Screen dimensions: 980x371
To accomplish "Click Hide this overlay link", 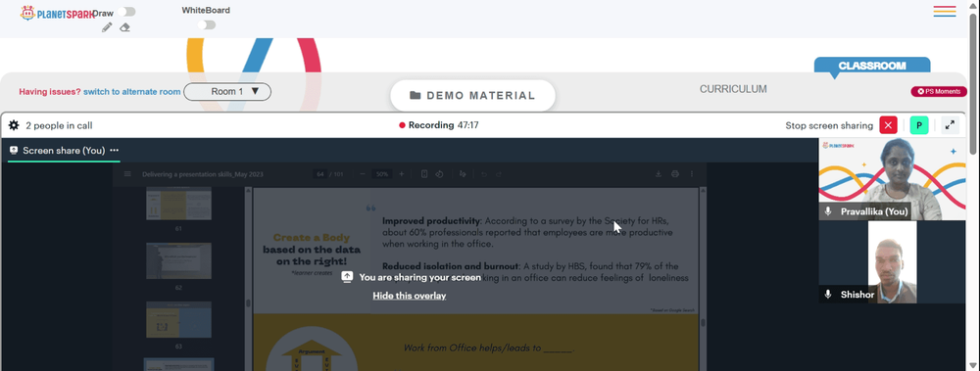I will coord(410,296).
